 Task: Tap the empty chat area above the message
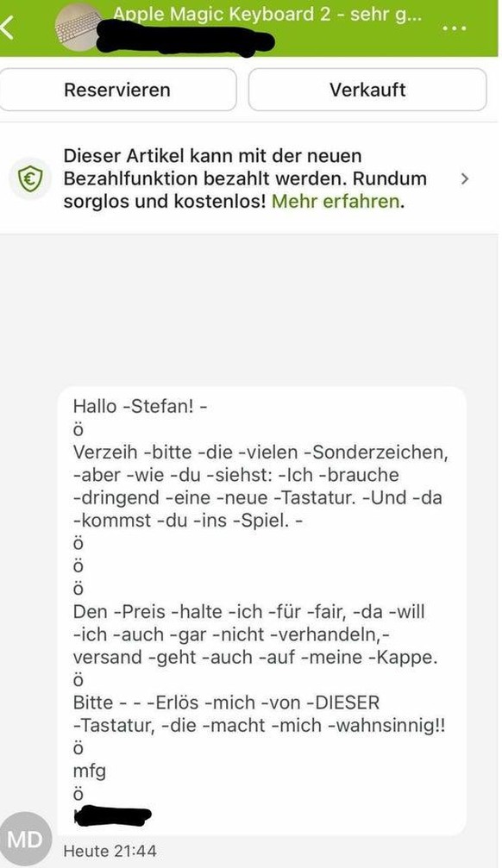(249, 310)
